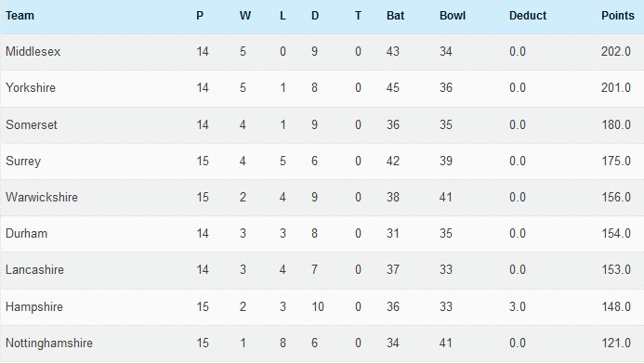The image size is (644, 363).
Task: Click the P played column header
Action: [x=200, y=16]
